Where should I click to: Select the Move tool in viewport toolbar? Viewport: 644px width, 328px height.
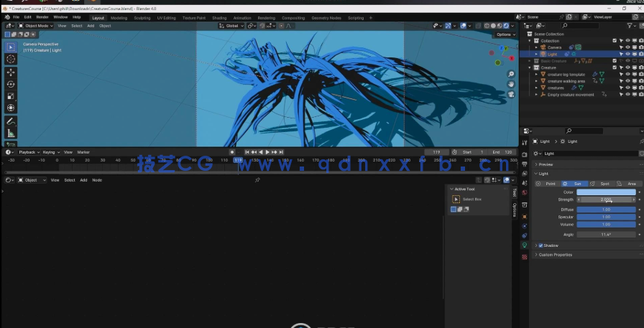[x=11, y=72]
